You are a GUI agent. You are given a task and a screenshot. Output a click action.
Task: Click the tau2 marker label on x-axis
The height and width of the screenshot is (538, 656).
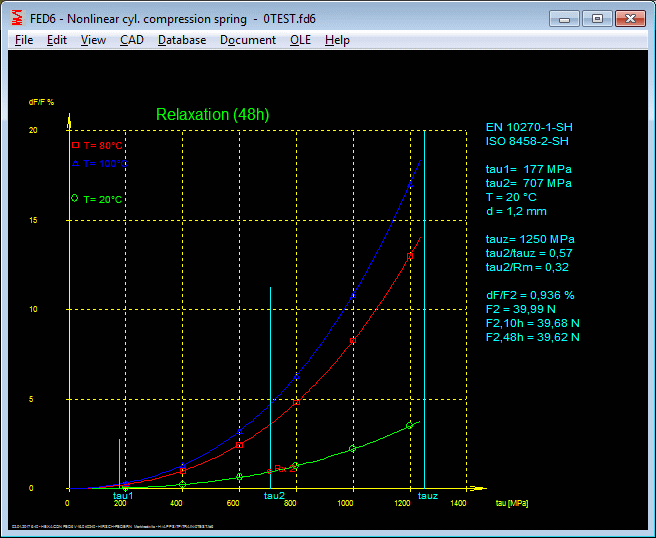[274, 496]
